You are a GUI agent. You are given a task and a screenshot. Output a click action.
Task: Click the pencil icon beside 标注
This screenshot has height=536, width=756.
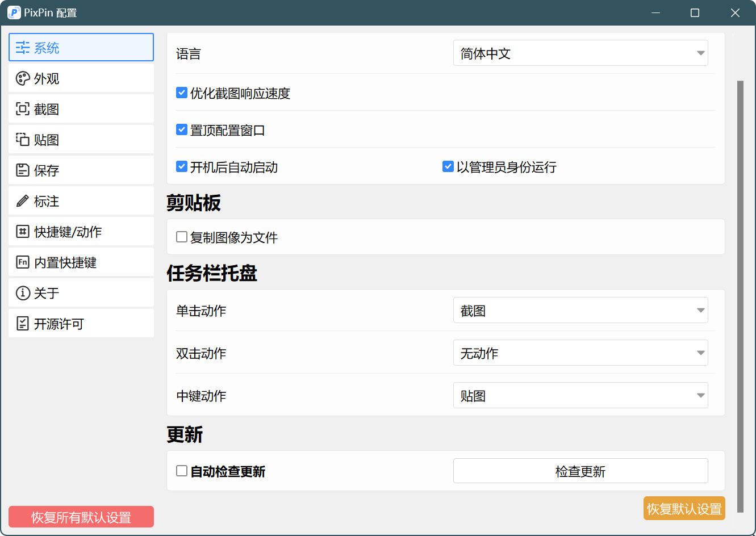coord(23,201)
